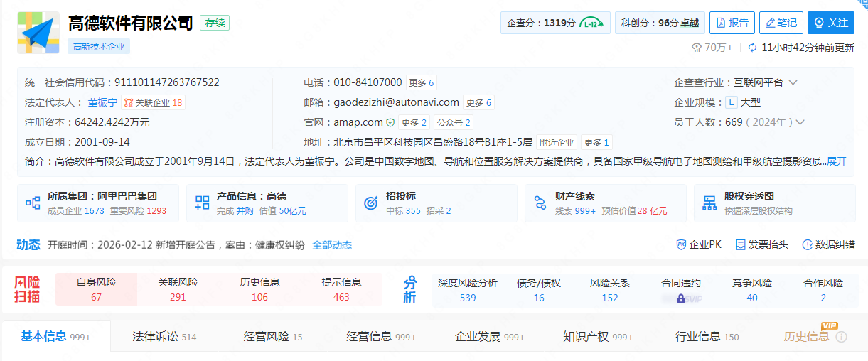The width and height of the screenshot is (868, 361).
Task: Click the refresh update icon
Action: point(753,48)
